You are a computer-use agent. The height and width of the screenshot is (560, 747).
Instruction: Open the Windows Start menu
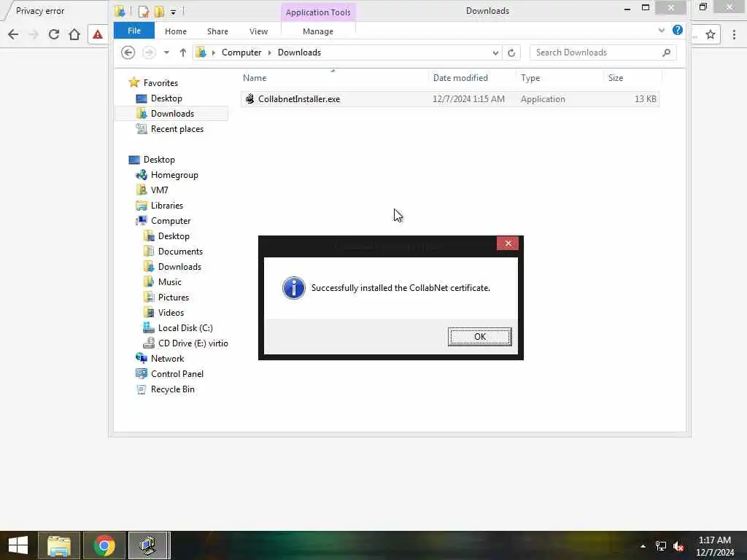click(18, 545)
